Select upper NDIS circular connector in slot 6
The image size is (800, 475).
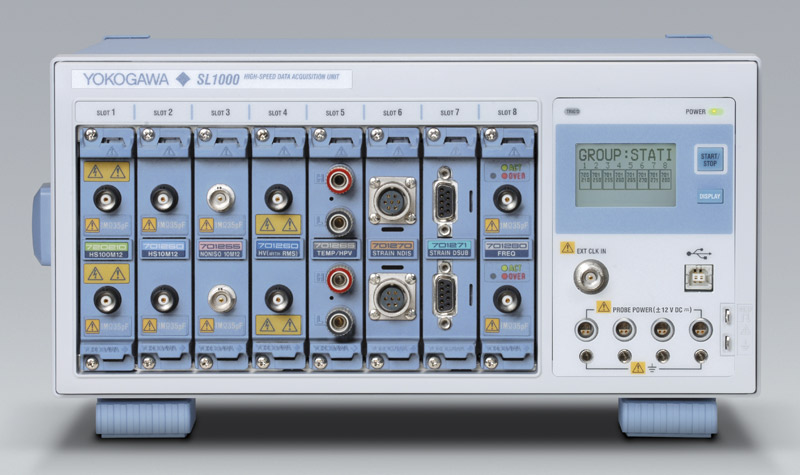[392, 201]
